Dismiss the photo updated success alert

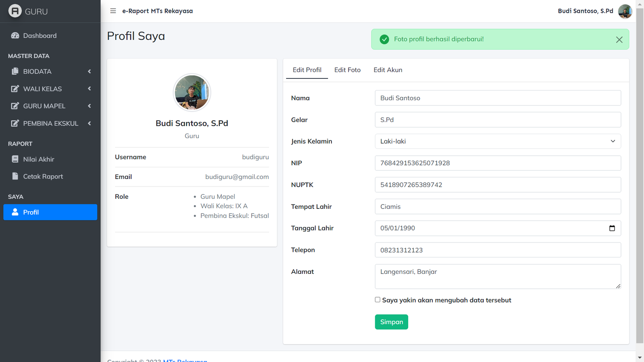(619, 39)
